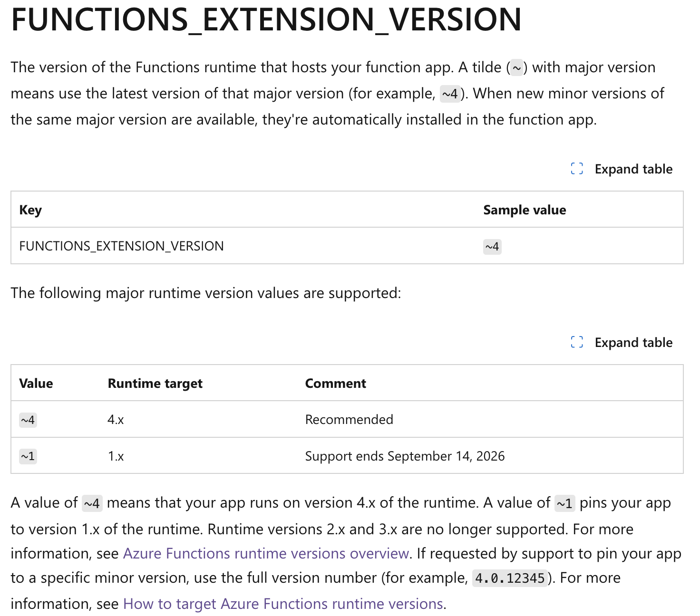The image size is (700, 616).
Task: Click the Support ends September 14, 2026 cell
Action: point(405,456)
